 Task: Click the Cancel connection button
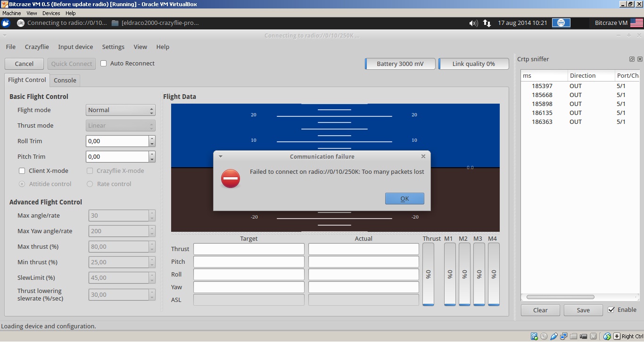pos(24,64)
